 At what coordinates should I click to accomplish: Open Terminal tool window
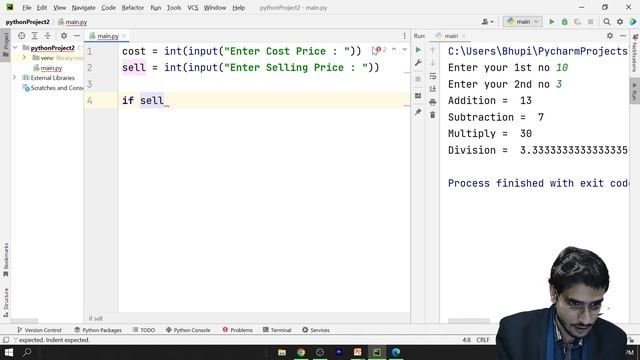click(277, 330)
